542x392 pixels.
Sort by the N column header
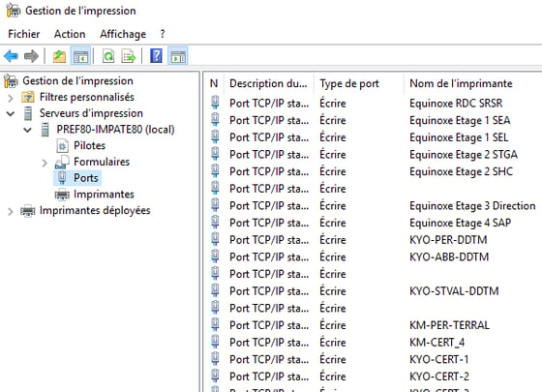click(x=214, y=83)
